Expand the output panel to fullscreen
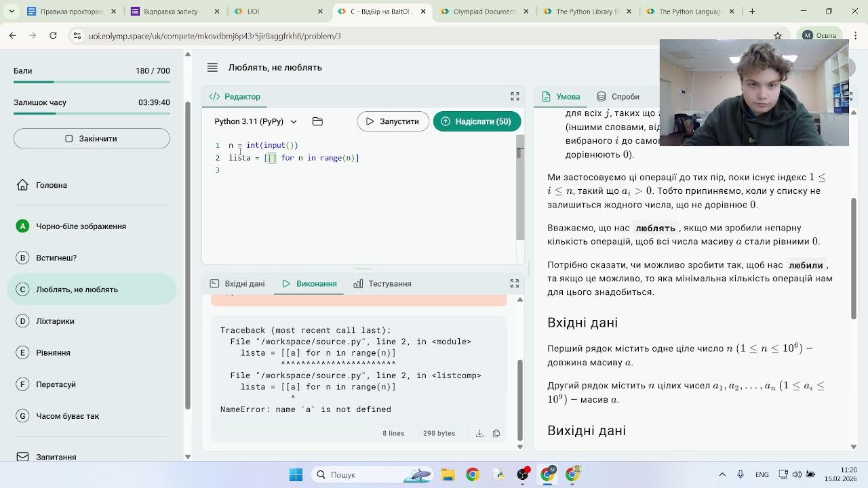The width and height of the screenshot is (868, 488). (x=515, y=283)
